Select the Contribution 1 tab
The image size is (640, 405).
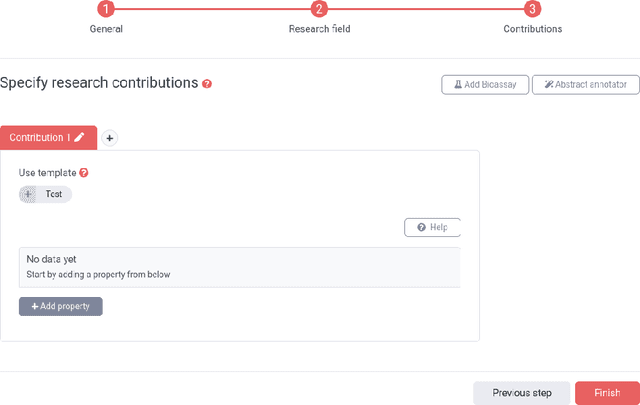[40, 138]
